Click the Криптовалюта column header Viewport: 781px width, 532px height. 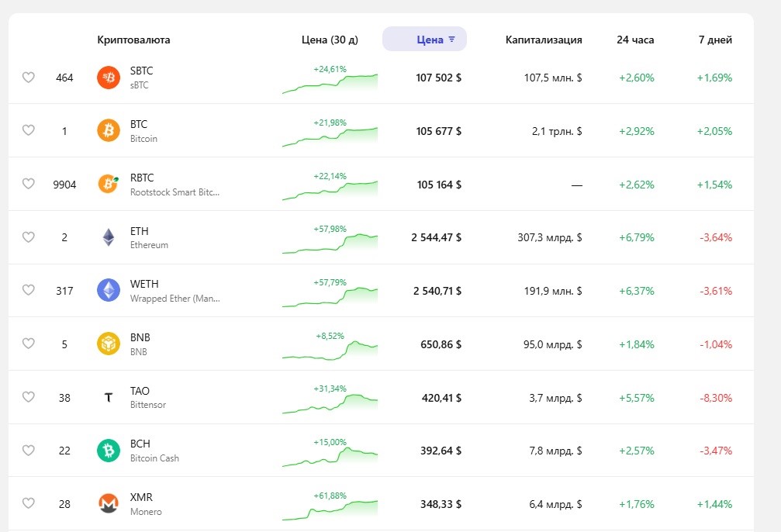133,40
